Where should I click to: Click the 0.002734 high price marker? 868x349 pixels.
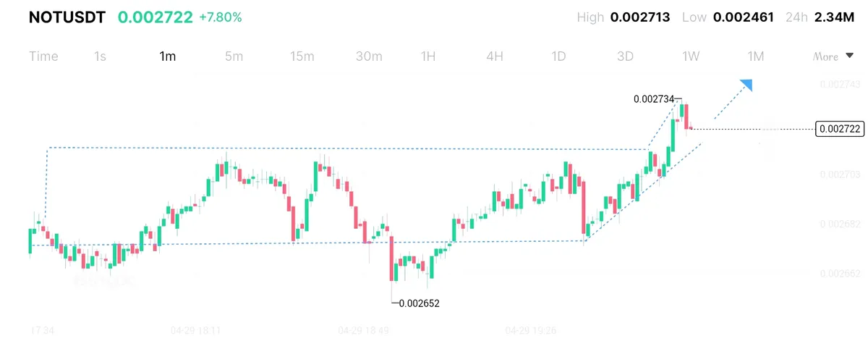653,99
